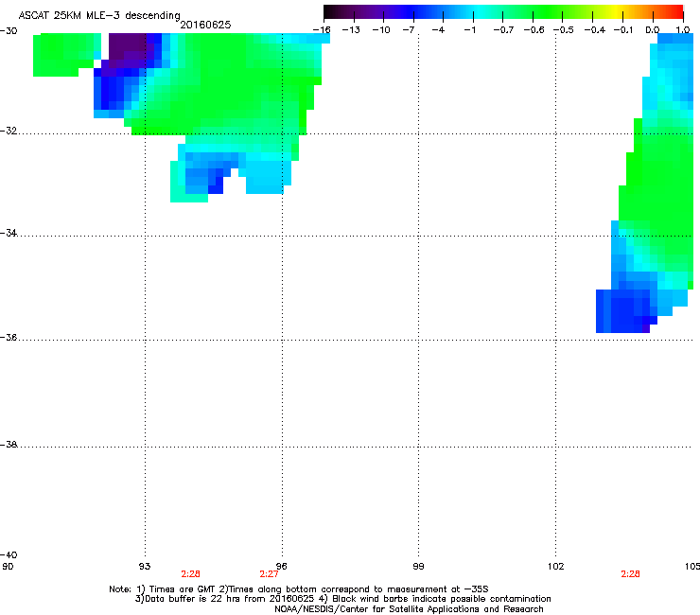Click the longitude label 96
Viewport: 700px width, 615px height.
[281, 567]
